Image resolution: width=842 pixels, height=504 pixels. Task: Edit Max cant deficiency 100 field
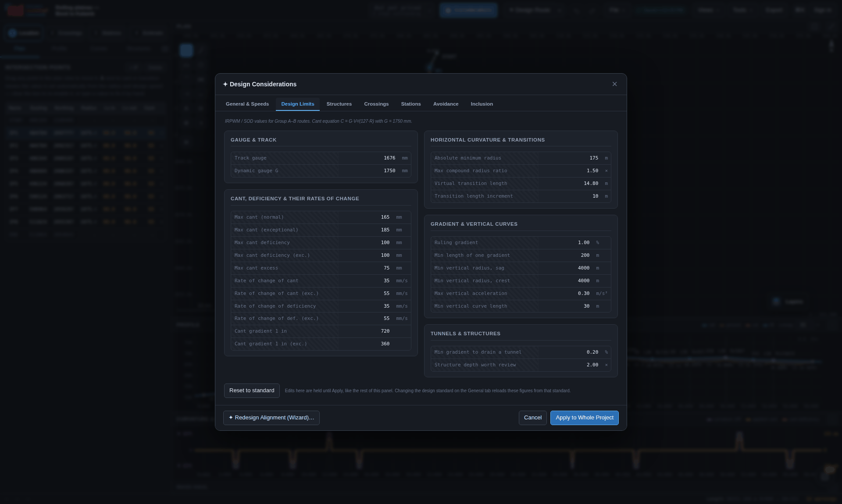point(366,243)
